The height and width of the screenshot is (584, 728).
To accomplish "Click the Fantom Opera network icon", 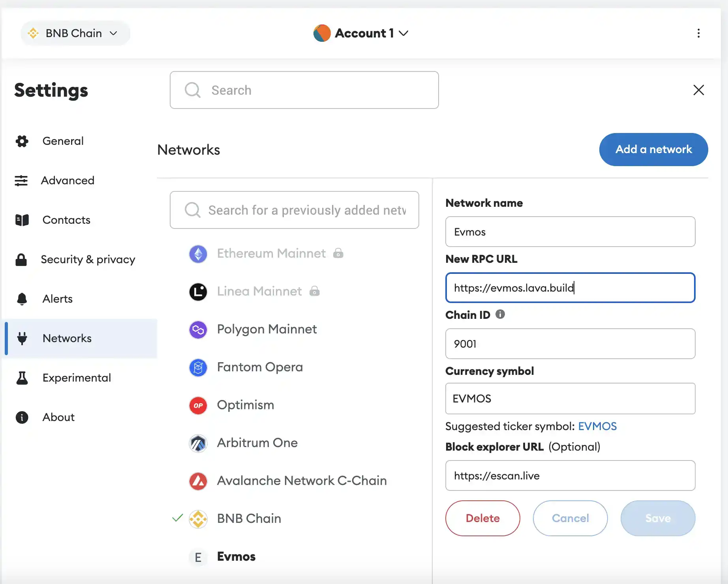I will (198, 367).
